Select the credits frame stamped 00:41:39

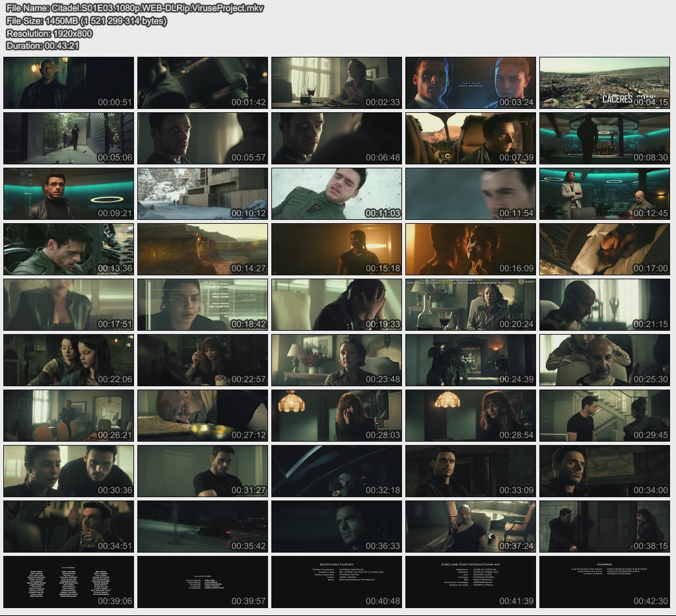[x=471, y=582]
